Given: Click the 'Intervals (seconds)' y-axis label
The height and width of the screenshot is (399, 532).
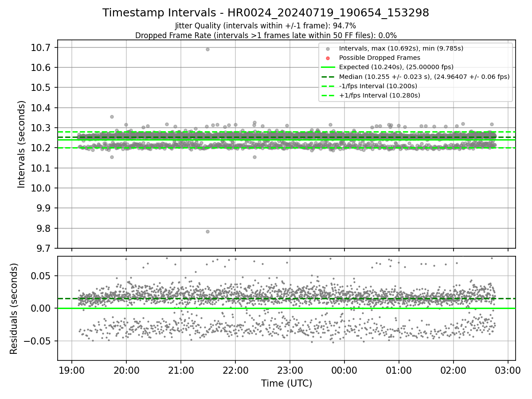Looking at the screenshot, I should click(x=22, y=144).
